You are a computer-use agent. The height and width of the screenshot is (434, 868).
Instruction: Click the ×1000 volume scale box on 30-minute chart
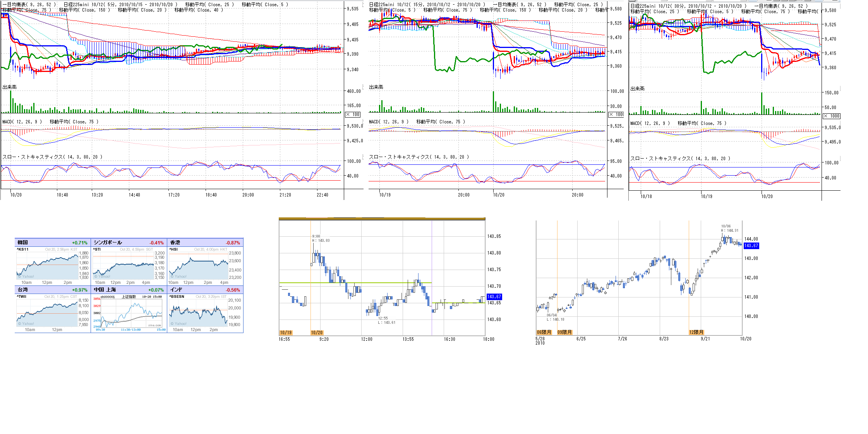coord(832,116)
